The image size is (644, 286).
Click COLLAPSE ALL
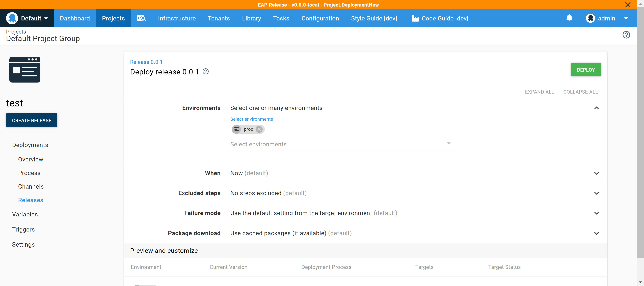pyautogui.click(x=580, y=92)
